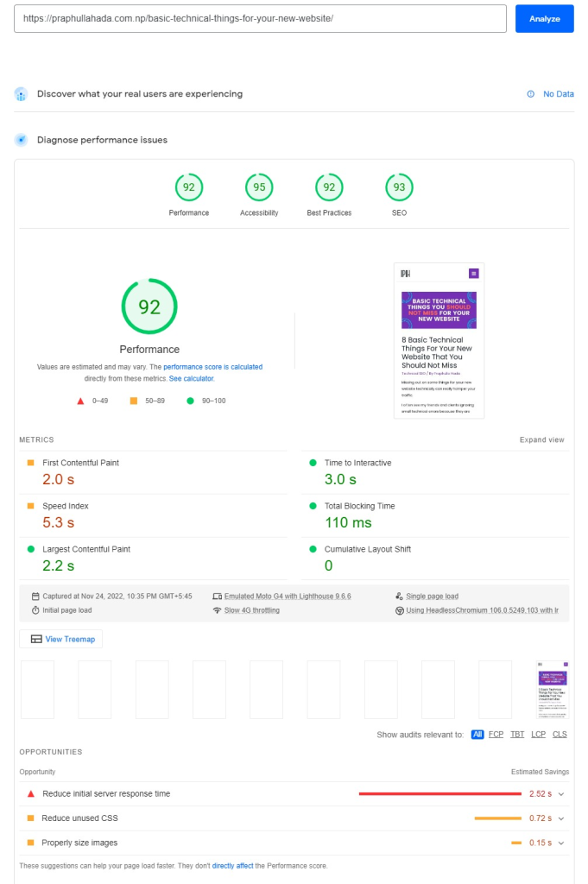
Task: Filter audits by FCP
Action: coord(496,735)
